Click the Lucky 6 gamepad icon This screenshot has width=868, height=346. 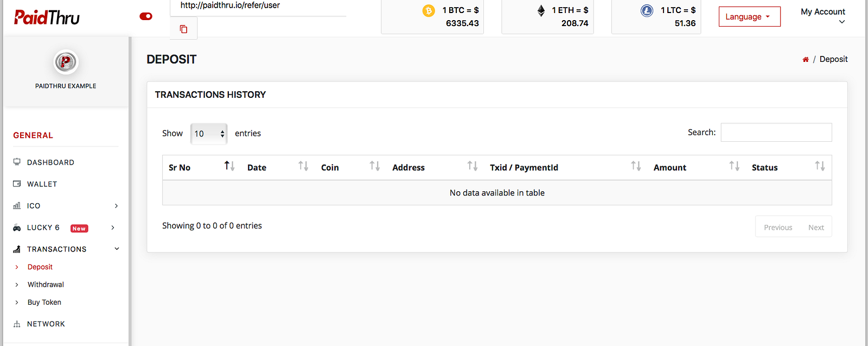(17, 228)
